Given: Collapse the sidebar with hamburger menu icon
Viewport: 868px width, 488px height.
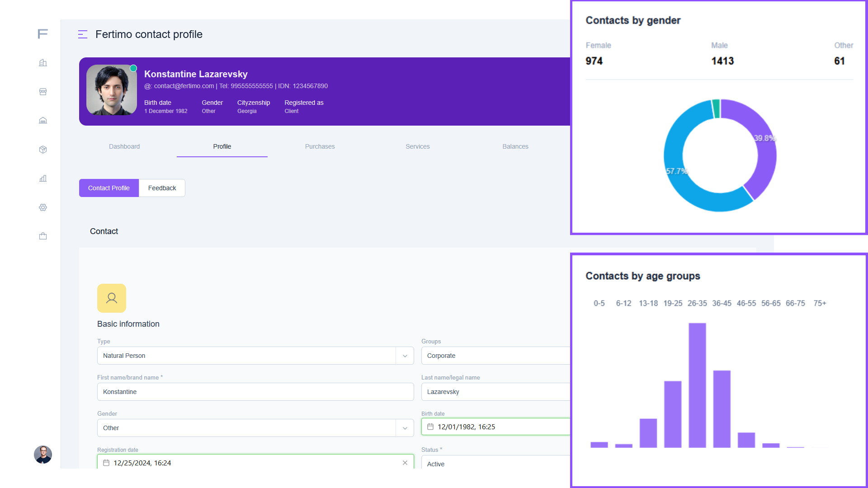Looking at the screenshot, I should pyautogui.click(x=83, y=34).
